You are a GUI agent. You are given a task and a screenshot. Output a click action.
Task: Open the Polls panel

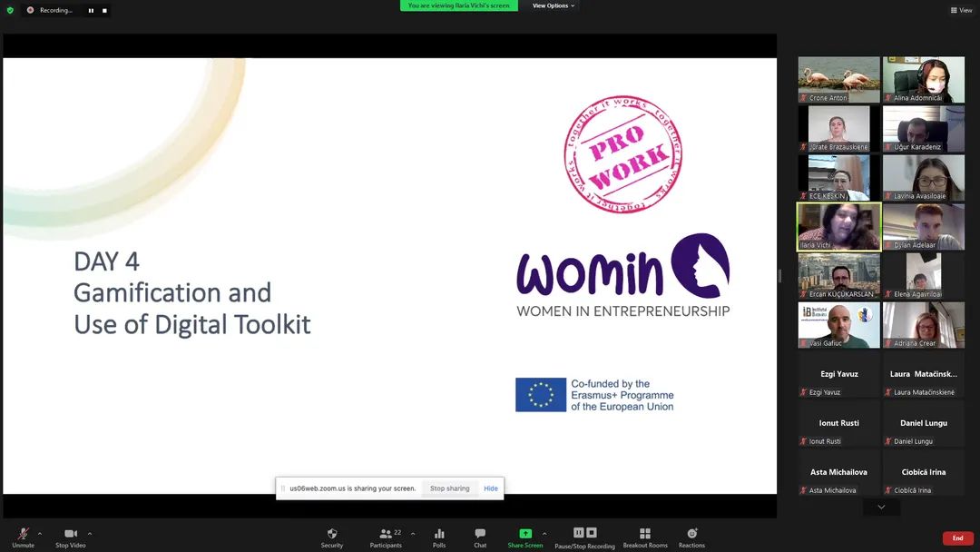point(439,537)
